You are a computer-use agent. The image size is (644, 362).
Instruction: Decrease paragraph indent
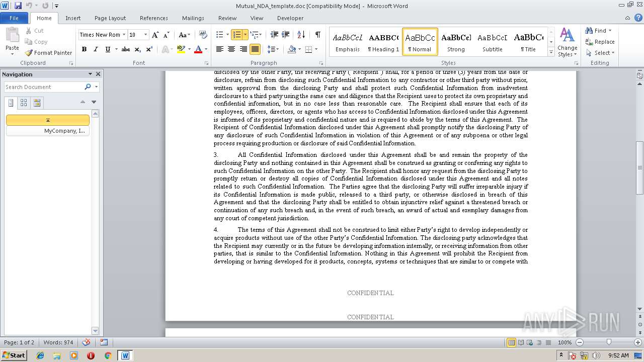(274, 35)
